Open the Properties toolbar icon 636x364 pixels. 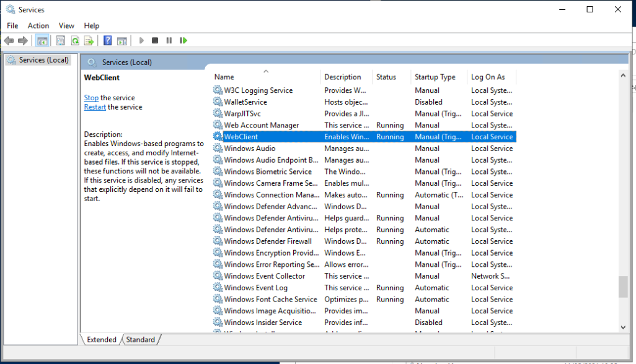point(60,41)
